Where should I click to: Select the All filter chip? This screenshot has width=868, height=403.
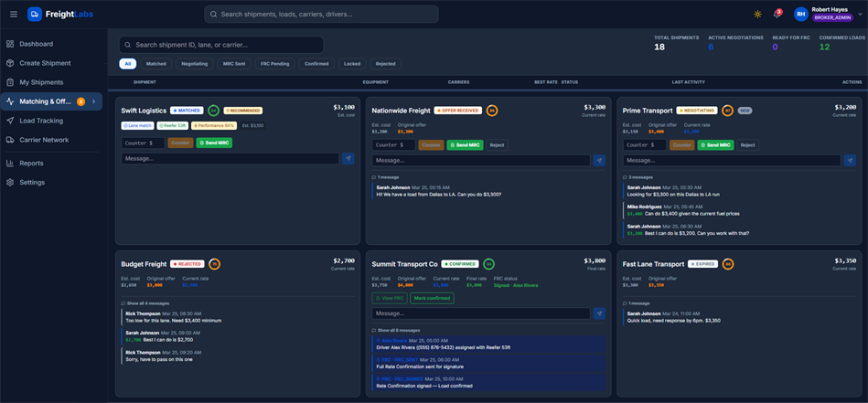point(128,64)
